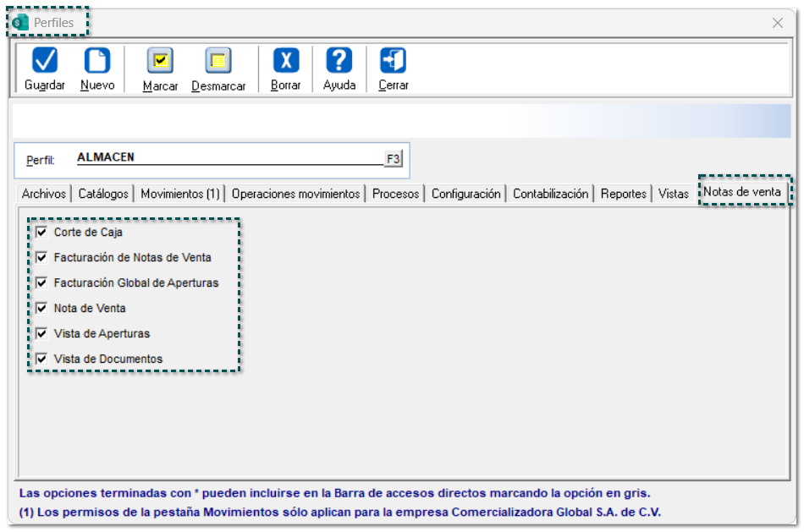Disable Facturación Global de Aperturas permission
The image size is (804, 532).
point(41,282)
